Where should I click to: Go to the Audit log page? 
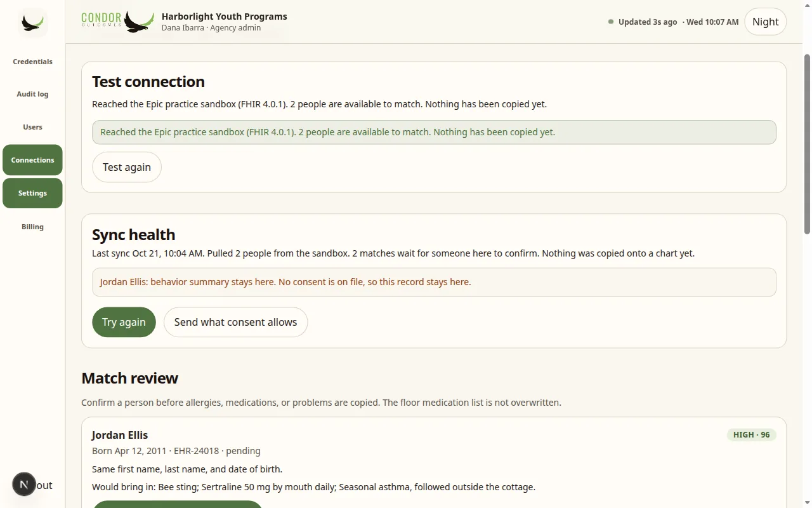pos(32,94)
